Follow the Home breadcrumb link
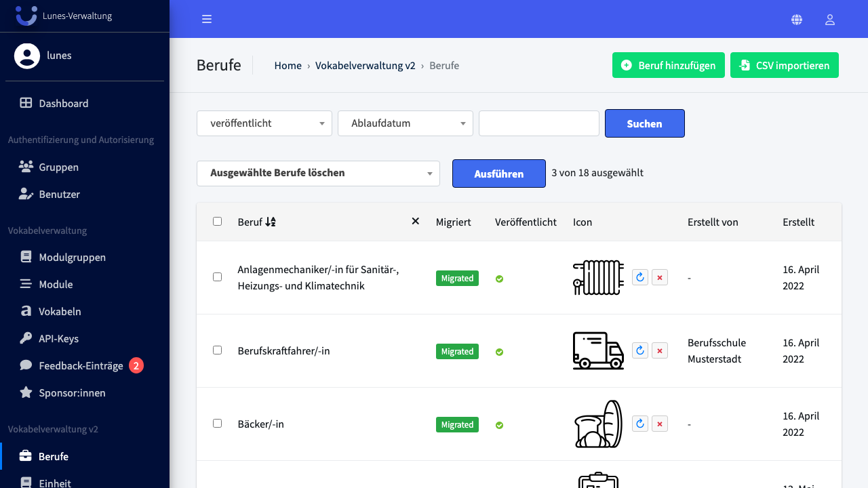This screenshot has width=868, height=488. (288, 66)
